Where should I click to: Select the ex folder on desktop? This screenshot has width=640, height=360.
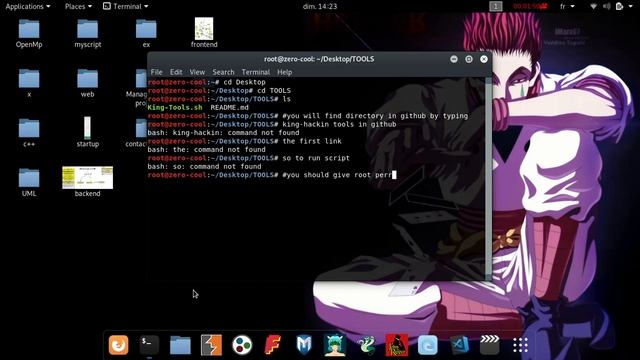[146, 33]
